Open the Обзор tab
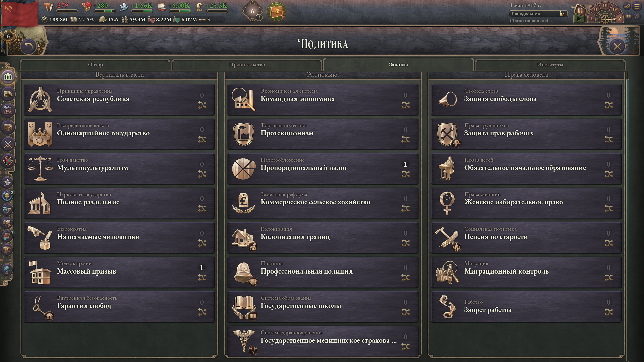 pos(95,65)
